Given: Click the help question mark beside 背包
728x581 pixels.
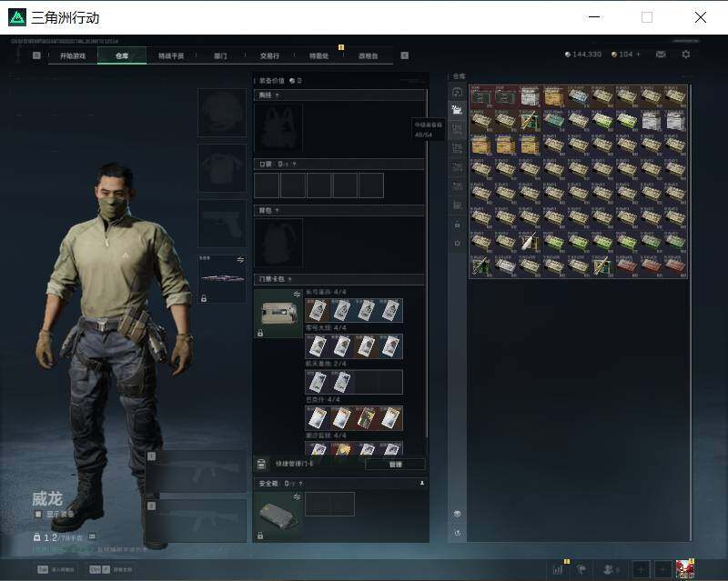Looking at the screenshot, I should (278, 211).
